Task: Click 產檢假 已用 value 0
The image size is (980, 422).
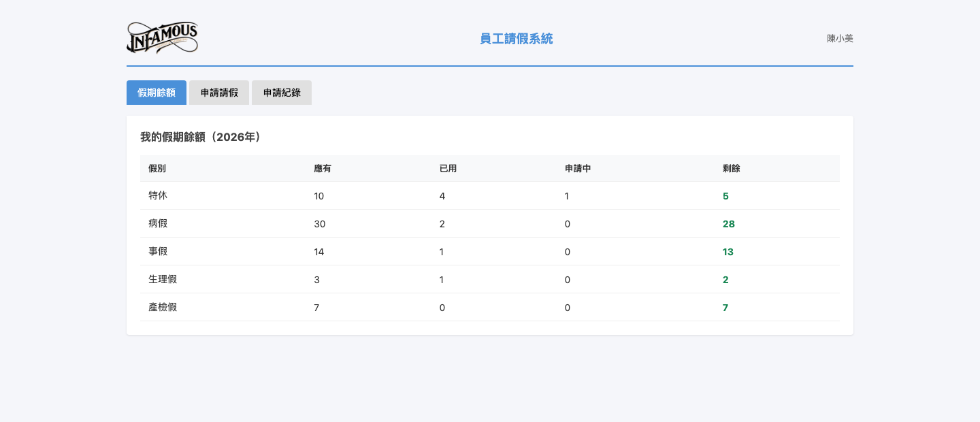Action: [x=442, y=308]
